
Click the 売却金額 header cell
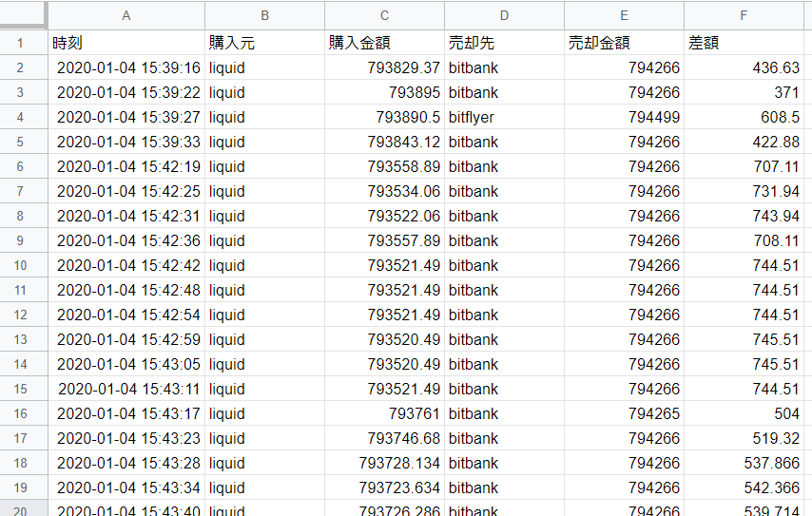pos(624,43)
